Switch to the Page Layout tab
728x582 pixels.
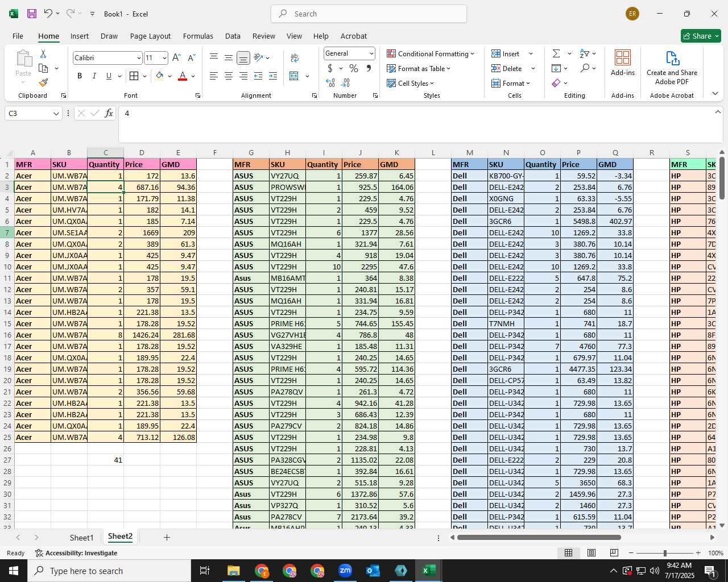[x=150, y=36]
